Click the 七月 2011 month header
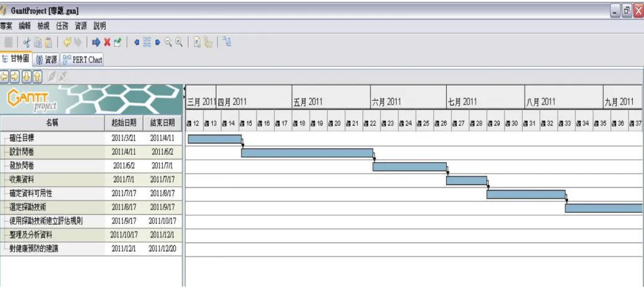 pyautogui.click(x=486, y=97)
